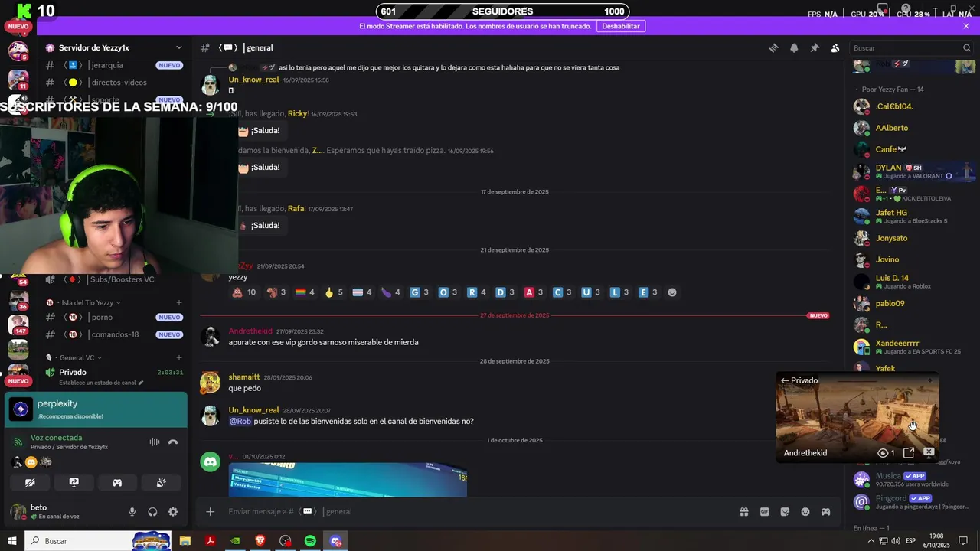Open user settings gear icon
The height and width of the screenshot is (551, 980).
click(173, 512)
